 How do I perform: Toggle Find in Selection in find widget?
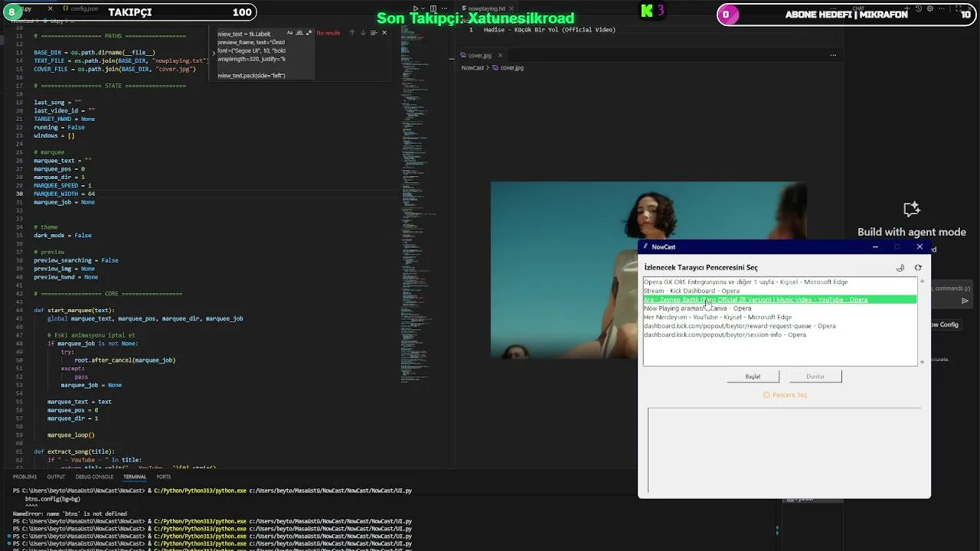click(374, 33)
